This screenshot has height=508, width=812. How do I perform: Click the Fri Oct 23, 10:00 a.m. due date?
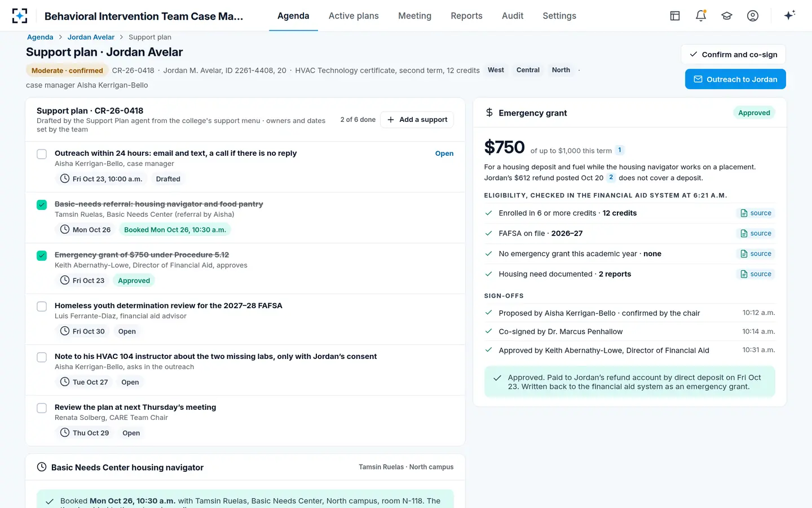coord(101,179)
